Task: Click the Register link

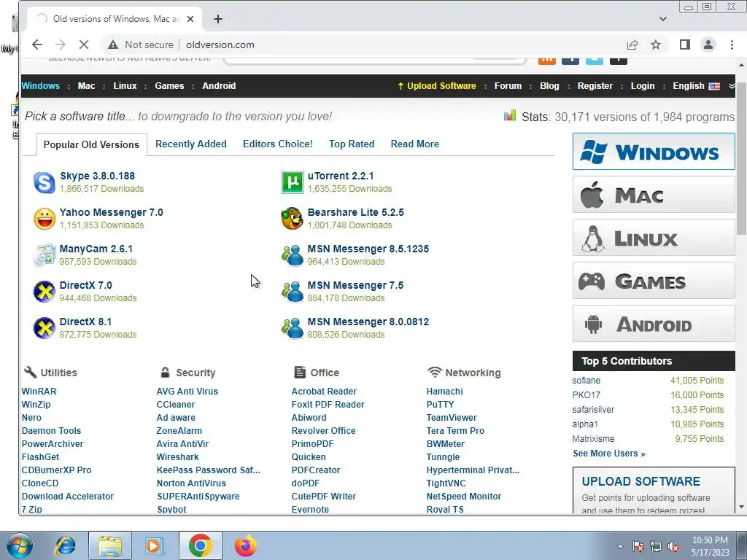Action: point(595,86)
